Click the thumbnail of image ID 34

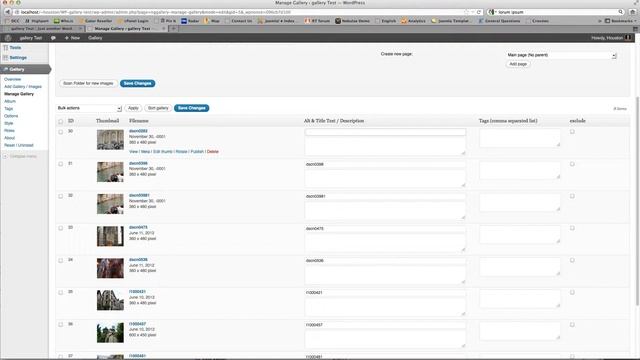(x=110, y=268)
